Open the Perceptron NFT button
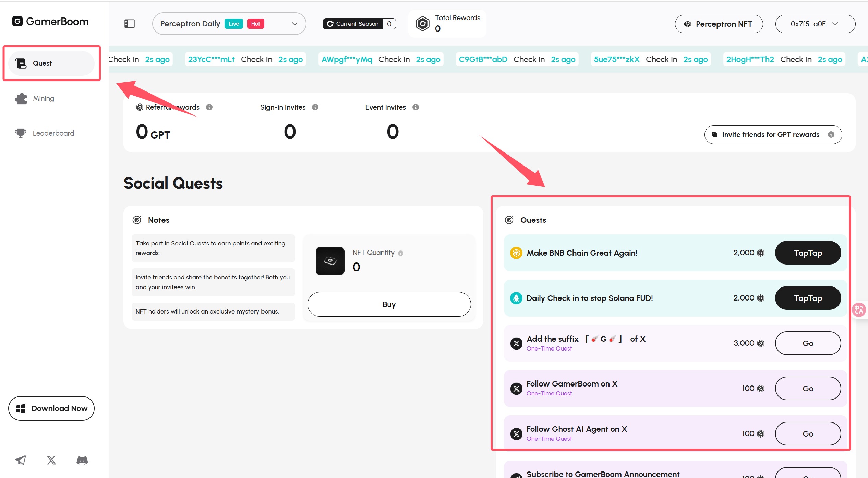This screenshot has height=478, width=868. tap(719, 24)
